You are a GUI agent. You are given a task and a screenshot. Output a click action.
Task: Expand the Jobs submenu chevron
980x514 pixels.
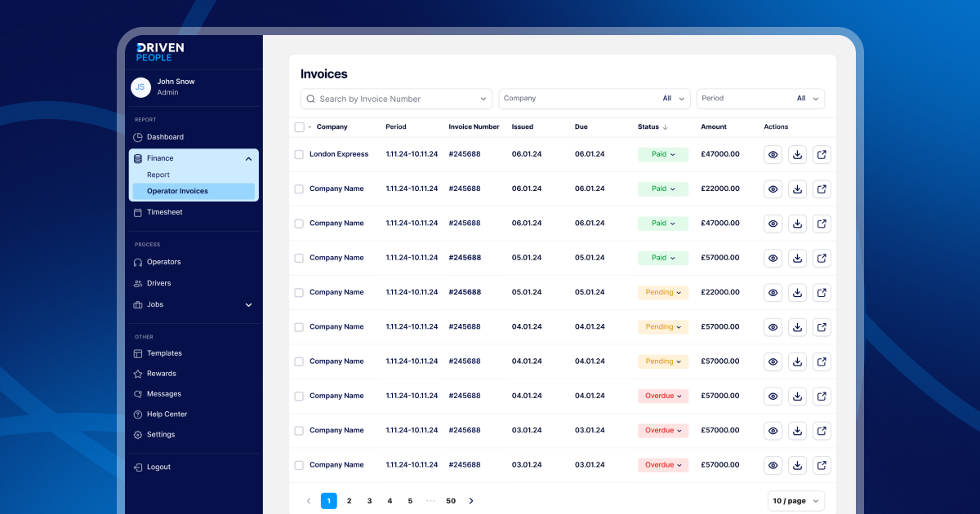coord(248,305)
